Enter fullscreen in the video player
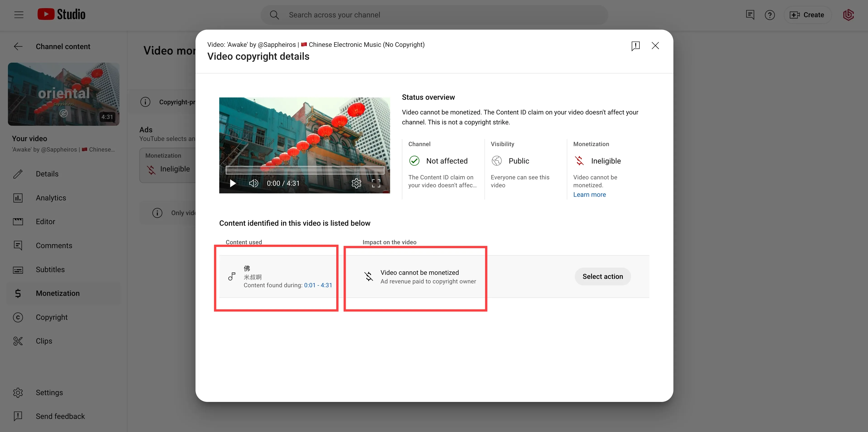The width and height of the screenshot is (868, 432). [376, 183]
